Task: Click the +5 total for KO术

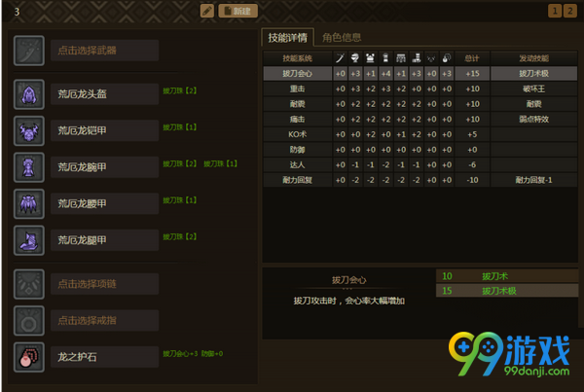Action: (472, 134)
